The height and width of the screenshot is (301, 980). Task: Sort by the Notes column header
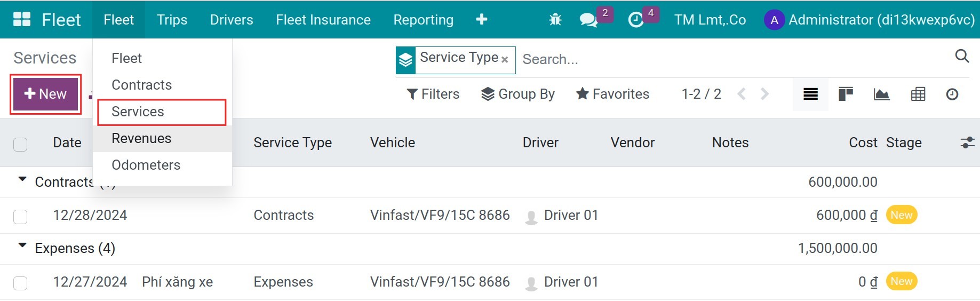tap(730, 142)
